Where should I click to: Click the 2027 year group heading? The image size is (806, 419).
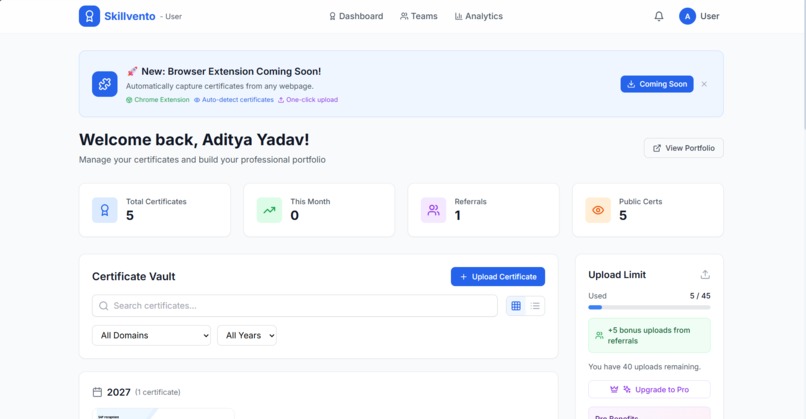click(118, 392)
